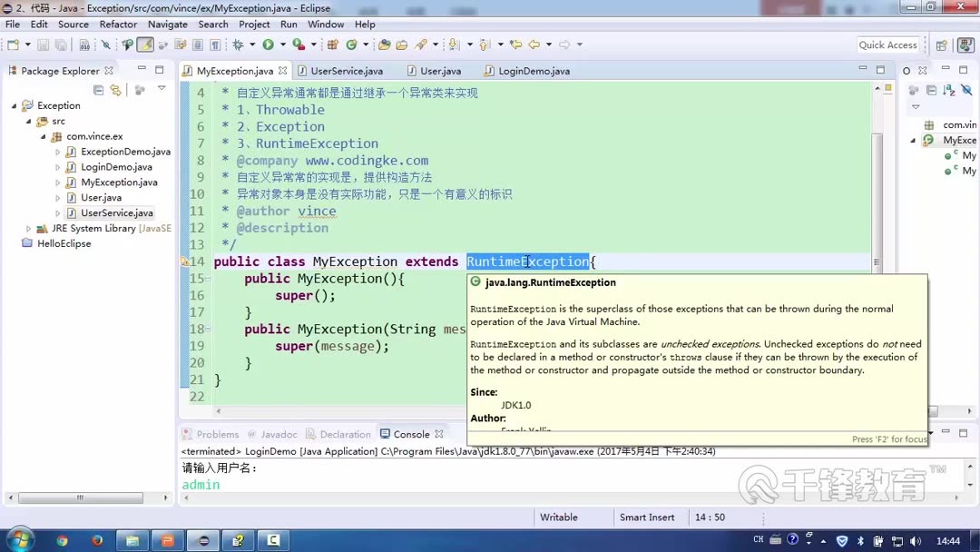Toggle Mark Occurrences highlighting icon

(144, 44)
